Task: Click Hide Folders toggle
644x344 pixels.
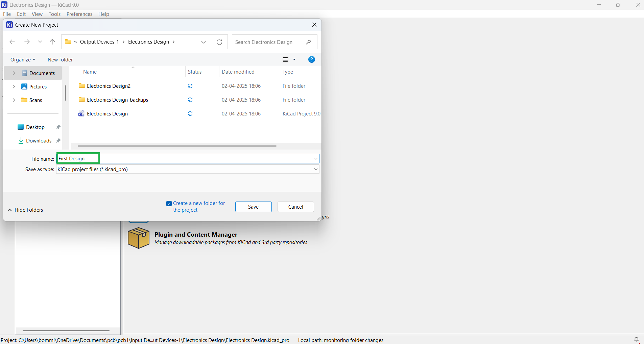Action: pyautogui.click(x=25, y=210)
